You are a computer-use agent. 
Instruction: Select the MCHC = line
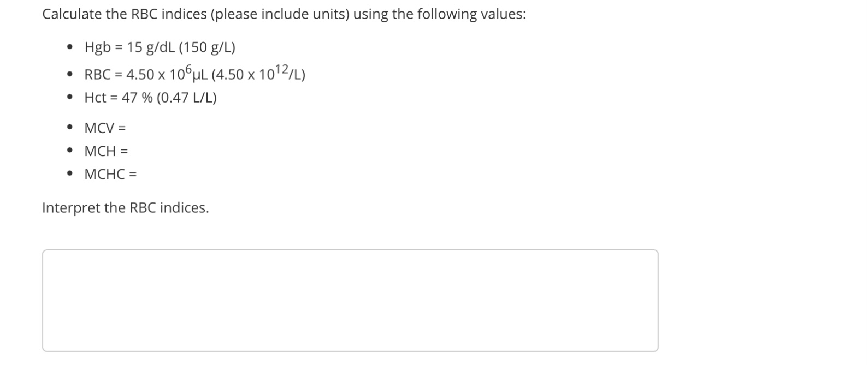tap(110, 174)
